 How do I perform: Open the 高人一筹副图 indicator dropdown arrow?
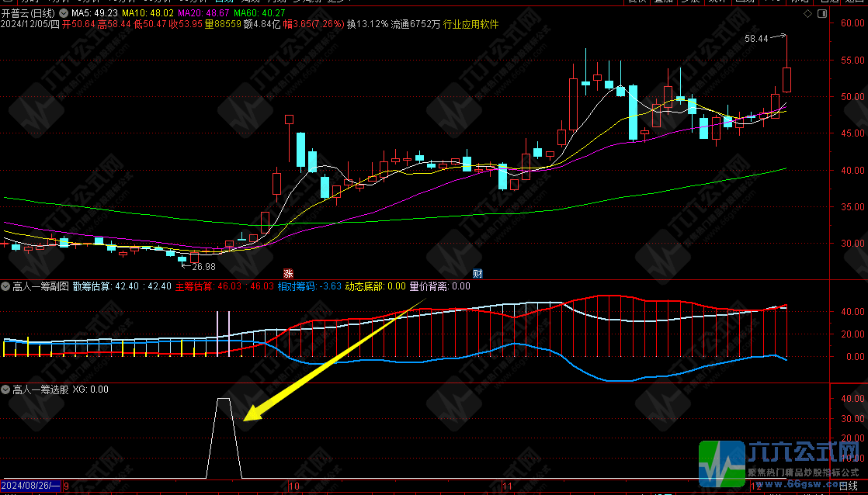(6, 286)
